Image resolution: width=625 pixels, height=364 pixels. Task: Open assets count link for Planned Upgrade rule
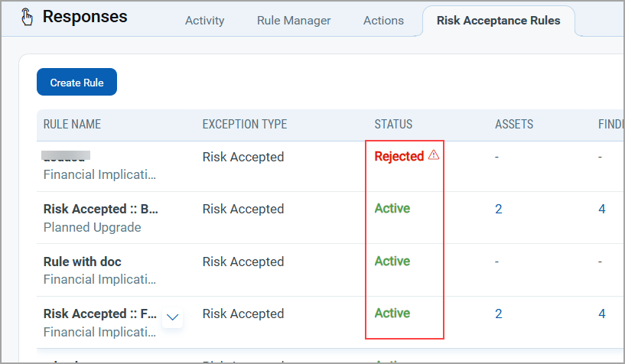coord(499,209)
